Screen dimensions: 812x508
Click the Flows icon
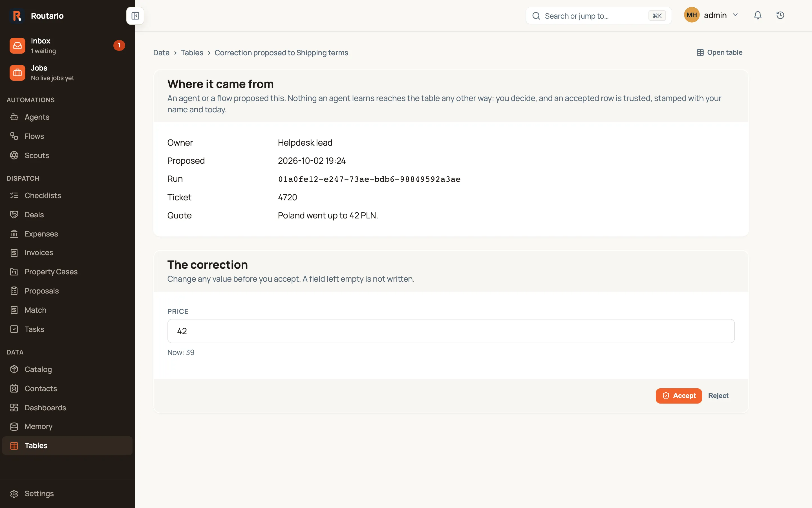tap(14, 136)
